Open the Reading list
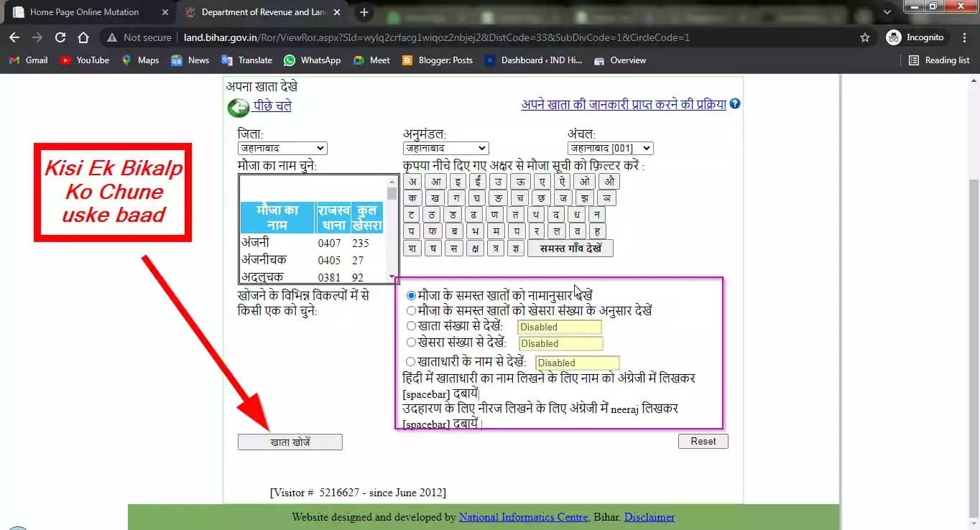 click(939, 60)
